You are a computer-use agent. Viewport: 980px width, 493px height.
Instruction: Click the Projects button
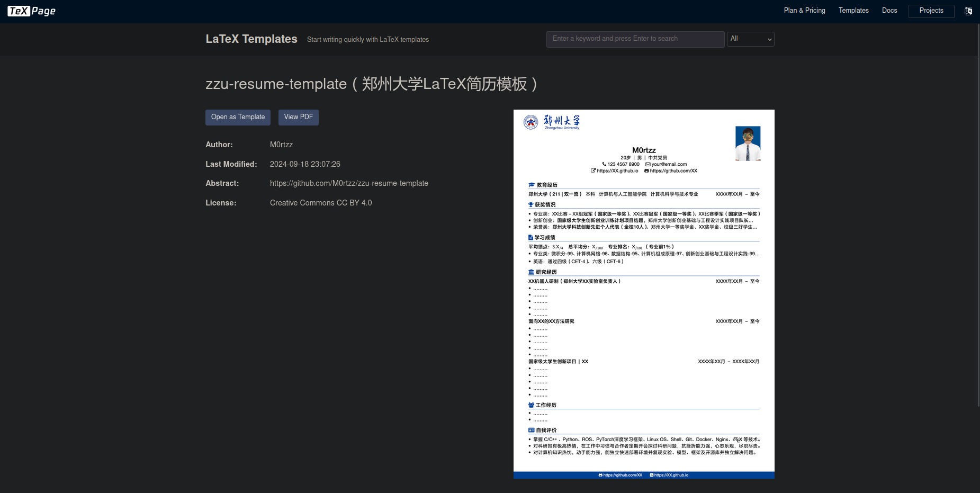(931, 11)
